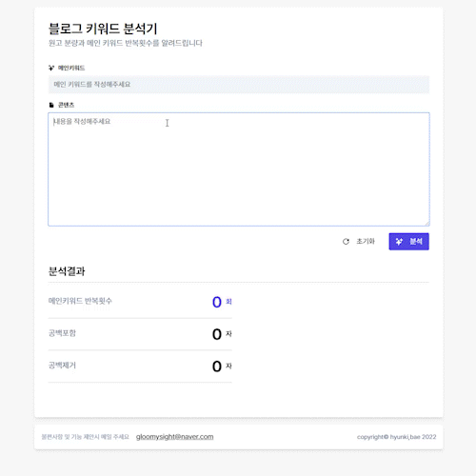Viewport: 476px width, 476px height.
Task: Click the sparkle icon on 분석 button
Action: click(x=399, y=242)
